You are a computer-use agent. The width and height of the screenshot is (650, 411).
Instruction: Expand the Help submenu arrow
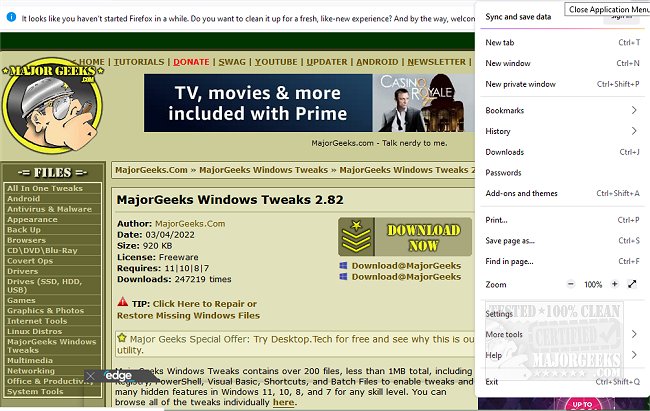634,355
